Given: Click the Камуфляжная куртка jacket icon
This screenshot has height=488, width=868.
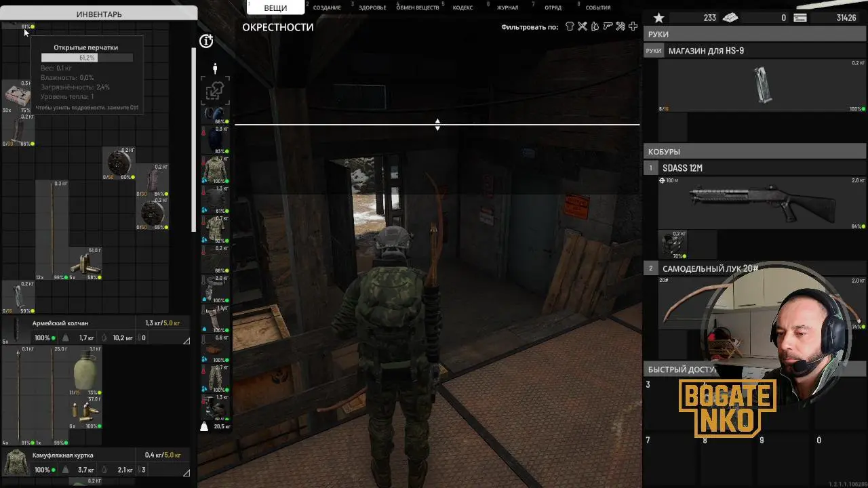Looking at the screenshot, I should click(15, 462).
